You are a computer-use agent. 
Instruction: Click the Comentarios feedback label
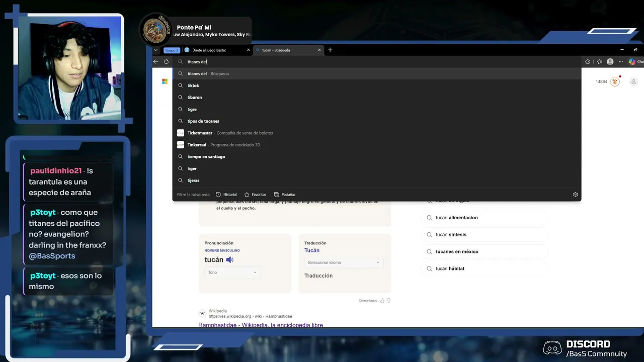point(368,301)
